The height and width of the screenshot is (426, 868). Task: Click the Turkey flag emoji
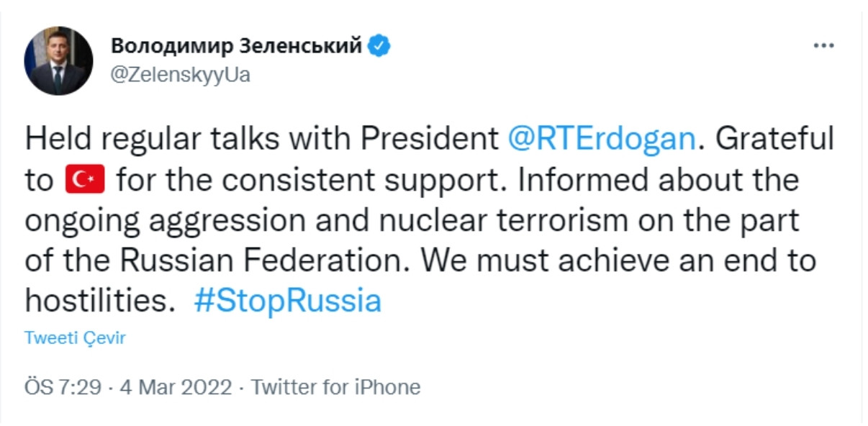tap(85, 180)
